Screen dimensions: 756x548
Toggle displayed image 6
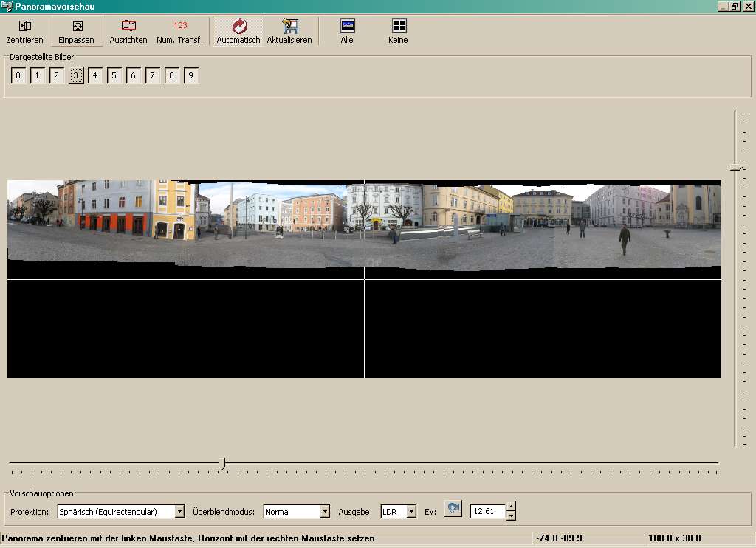tap(134, 75)
